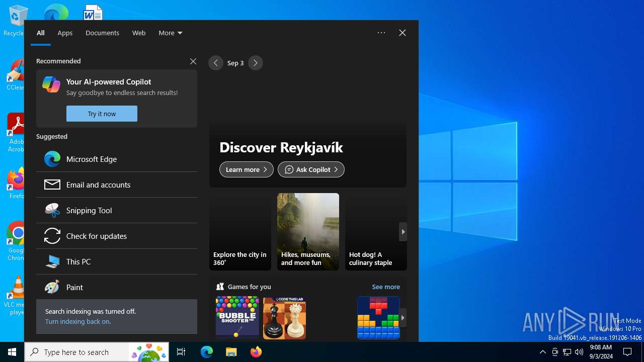Open CCleaner desktop shortcut
Image resolution: width=644 pixels, height=362 pixels.
point(15,75)
